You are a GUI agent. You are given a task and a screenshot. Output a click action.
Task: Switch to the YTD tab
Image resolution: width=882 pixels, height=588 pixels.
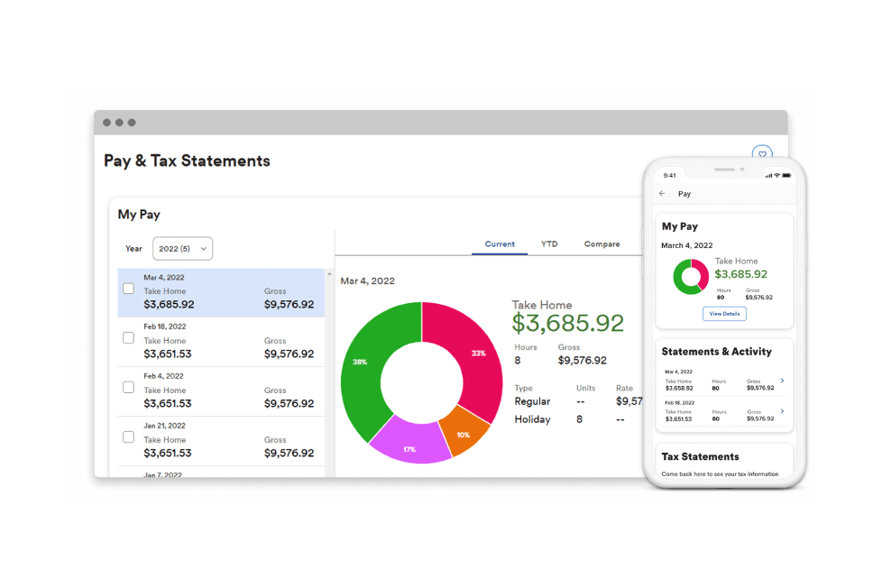pos(549,243)
